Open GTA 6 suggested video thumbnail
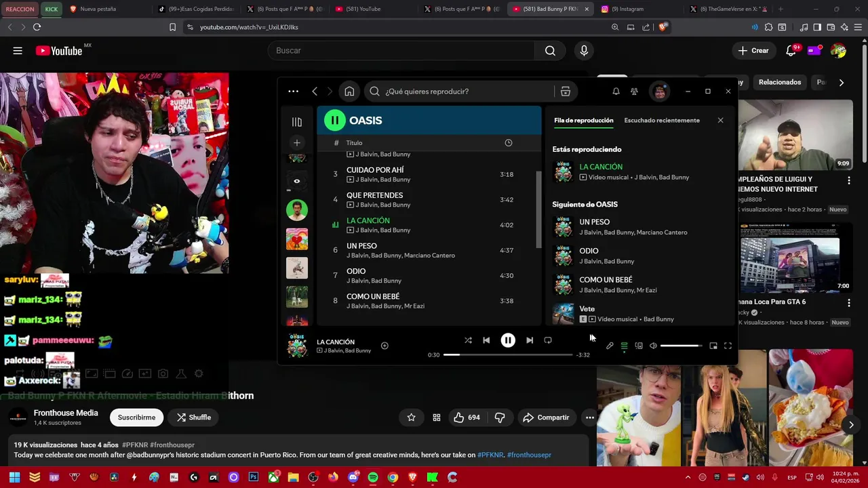This screenshot has height=488, width=868. (795, 257)
